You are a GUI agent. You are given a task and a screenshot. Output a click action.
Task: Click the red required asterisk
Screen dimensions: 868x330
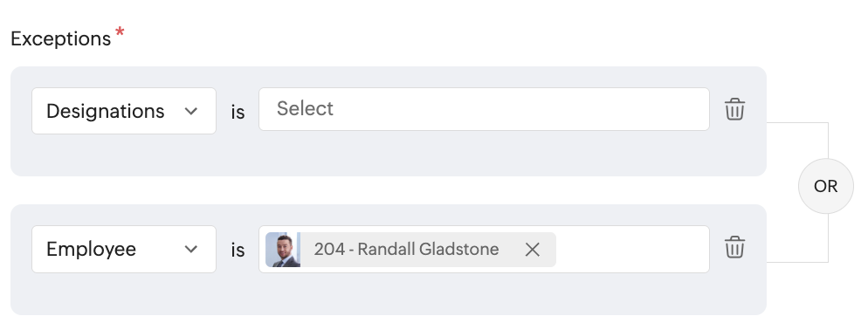point(120,34)
